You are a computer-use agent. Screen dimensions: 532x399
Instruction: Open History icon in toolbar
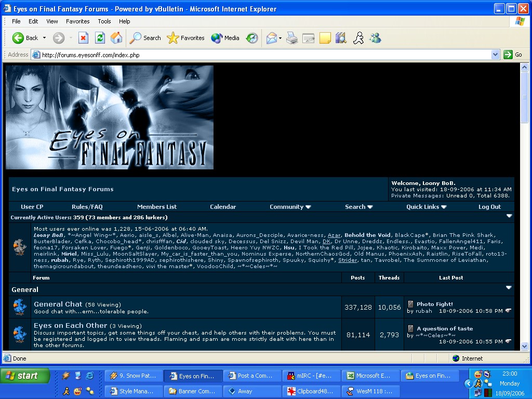tap(252, 38)
